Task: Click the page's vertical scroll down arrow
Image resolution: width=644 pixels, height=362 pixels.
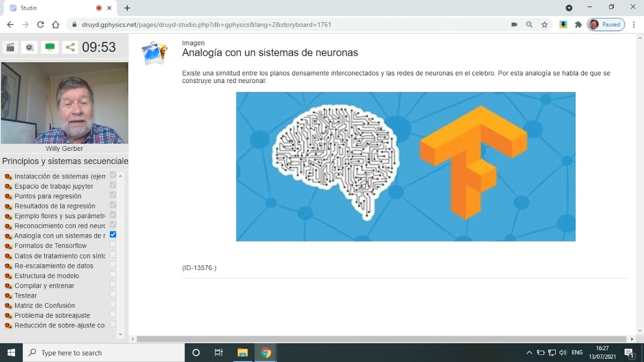Action: (640, 331)
